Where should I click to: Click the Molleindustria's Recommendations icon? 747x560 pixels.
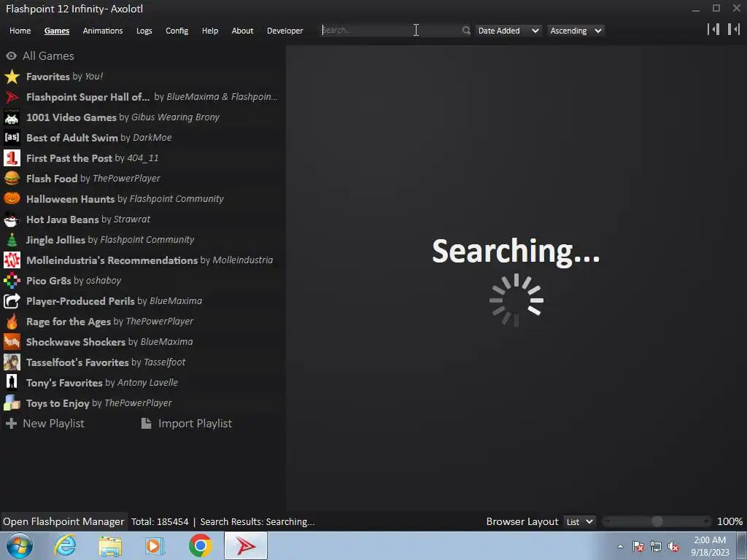click(12, 260)
